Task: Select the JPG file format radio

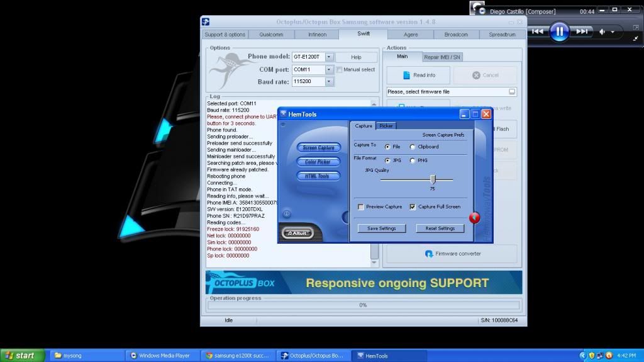Action: [387, 161]
